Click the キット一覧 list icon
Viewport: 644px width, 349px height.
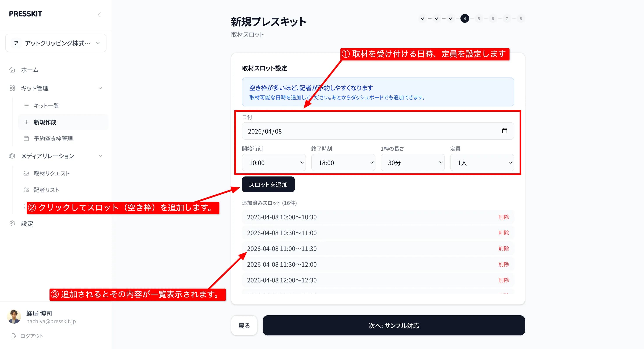[26, 106]
